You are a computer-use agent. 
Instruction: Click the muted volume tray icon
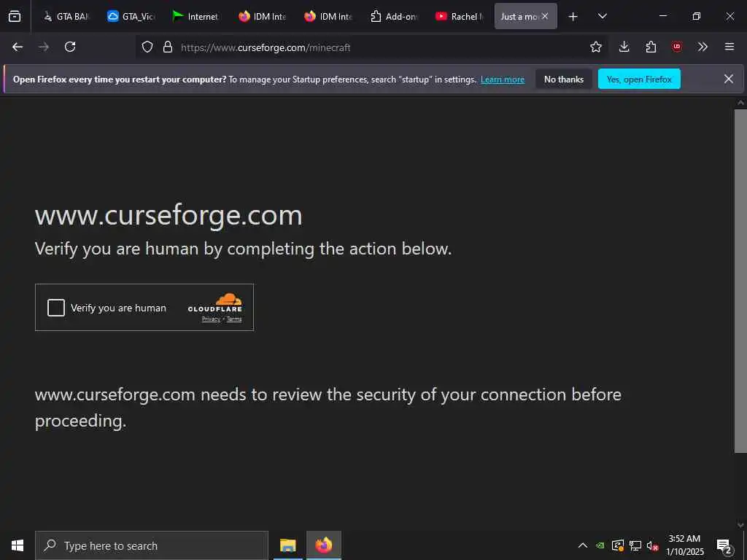pyautogui.click(x=652, y=545)
